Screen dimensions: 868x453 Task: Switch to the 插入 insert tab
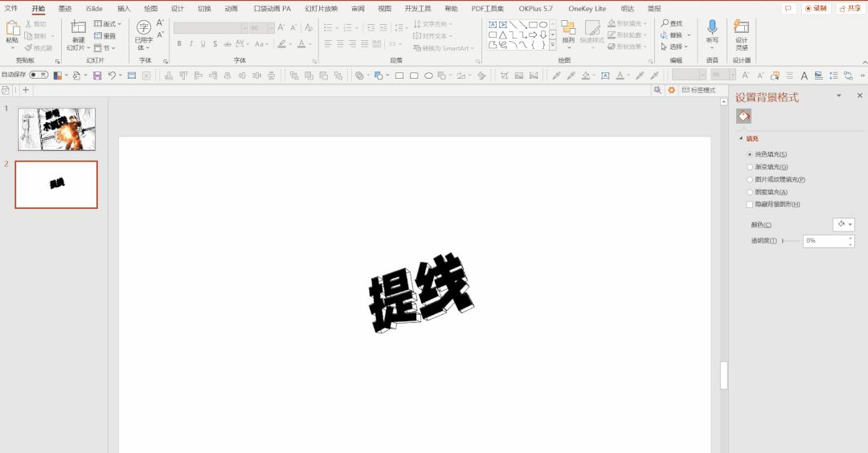pyautogui.click(x=124, y=8)
